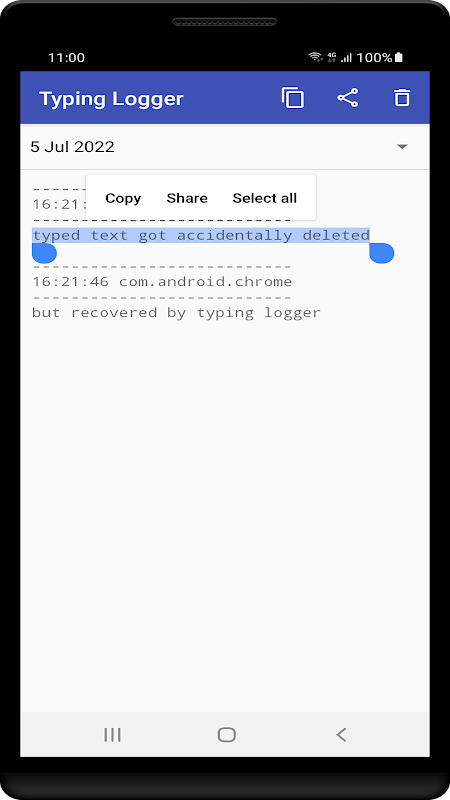Screen dimensions: 450x800
Task: Select the 5 Jul 2022 date selector
Action: pyautogui.click(x=224, y=147)
